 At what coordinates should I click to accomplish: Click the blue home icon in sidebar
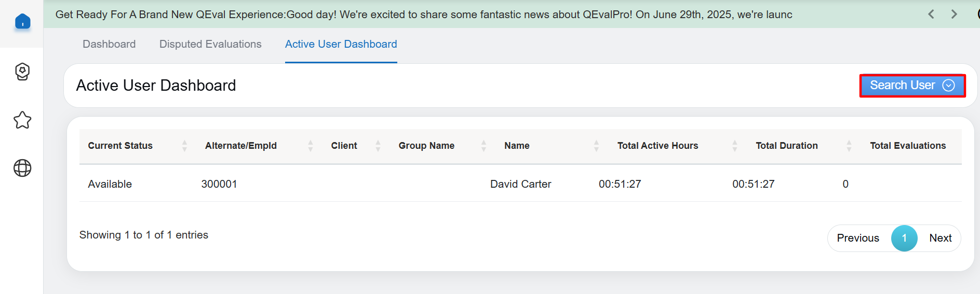tap(22, 22)
